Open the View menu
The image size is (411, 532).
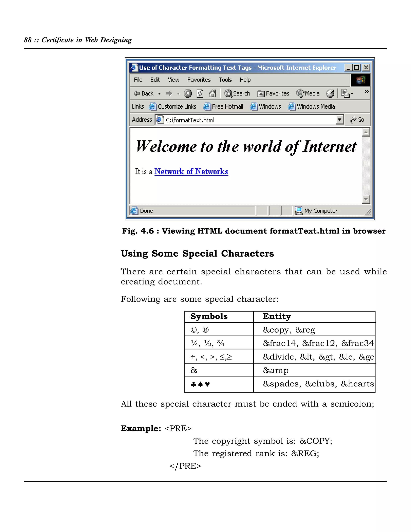174,80
